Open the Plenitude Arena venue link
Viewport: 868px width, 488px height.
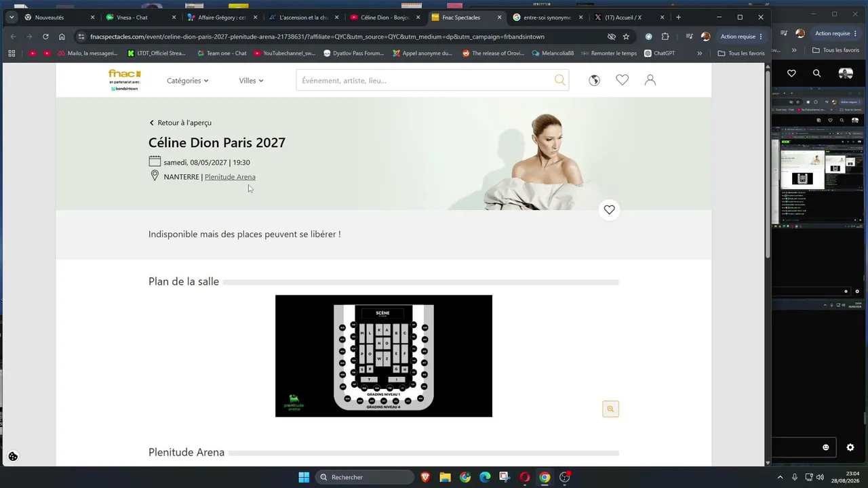pos(230,177)
